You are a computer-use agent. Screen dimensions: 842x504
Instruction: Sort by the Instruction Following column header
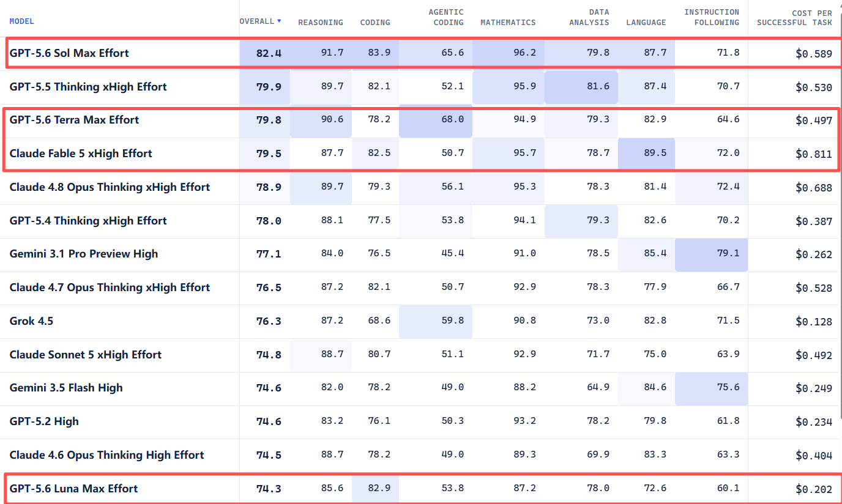pyautogui.click(x=712, y=17)
